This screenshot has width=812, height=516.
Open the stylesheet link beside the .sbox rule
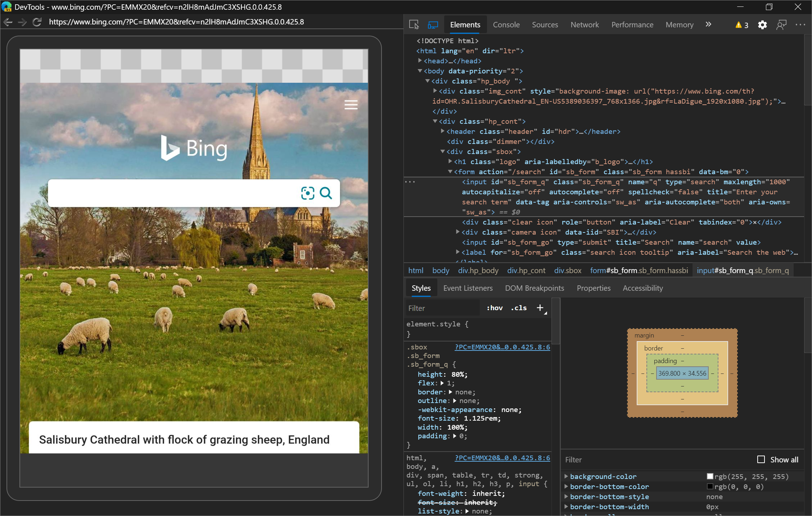[x=502, y=347]
